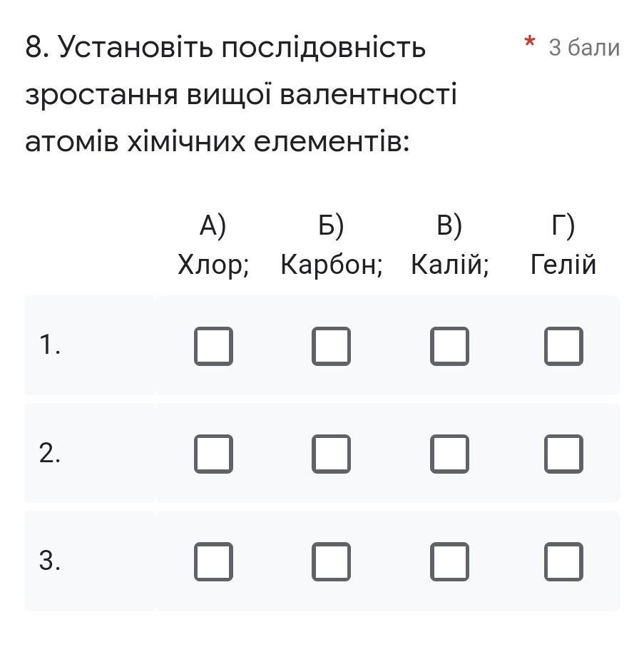Click the Б) Карбон column header
644x647 pixels.
pos(331,245)
